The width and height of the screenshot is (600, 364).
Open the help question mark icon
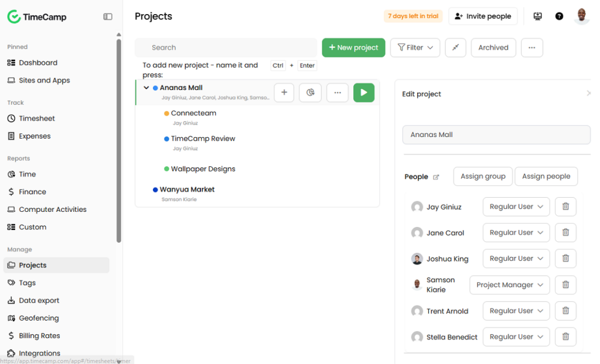[559, 16]
